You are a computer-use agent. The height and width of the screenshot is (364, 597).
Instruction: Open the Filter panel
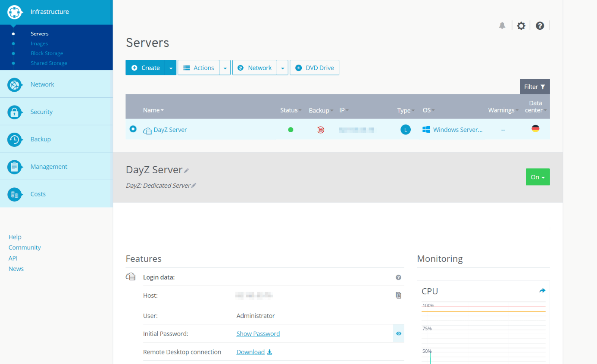(534, 87)
